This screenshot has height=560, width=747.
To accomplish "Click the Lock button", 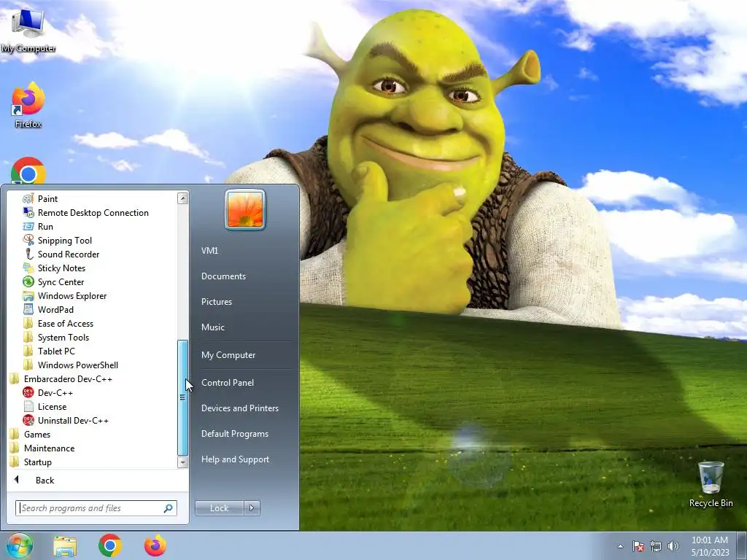I will [x=219, y=507].
